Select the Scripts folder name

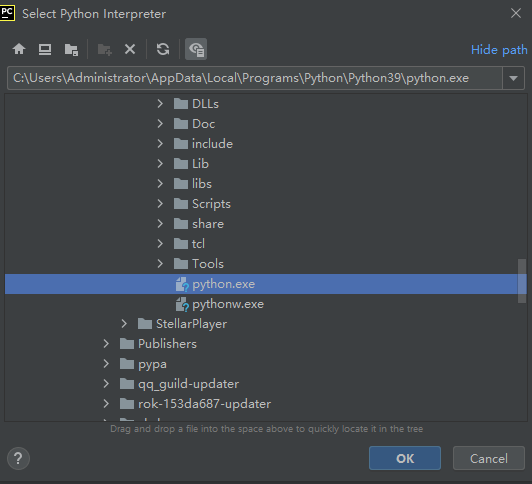point(211,204)
